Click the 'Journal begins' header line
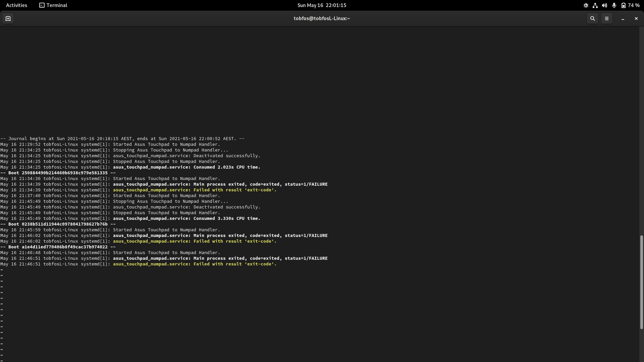The image size is (644, 362). point(122,138)
